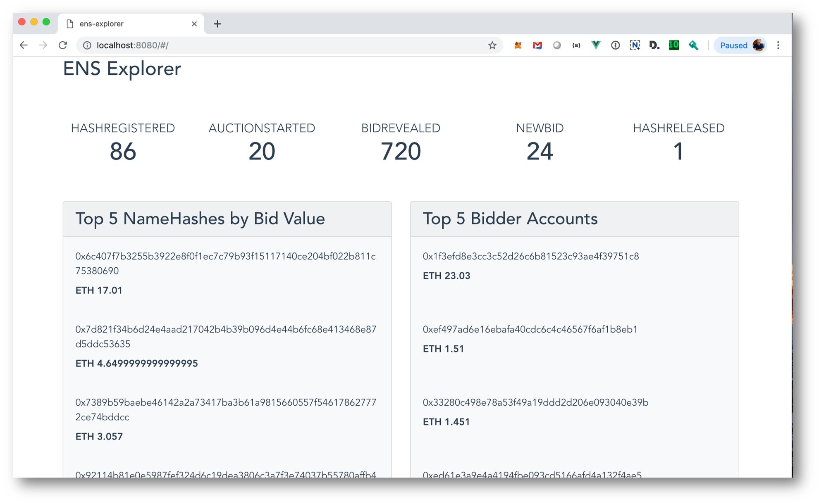Go back to the previous page
Viewport: 819px width, 504px height.
(x=24, y=45)
